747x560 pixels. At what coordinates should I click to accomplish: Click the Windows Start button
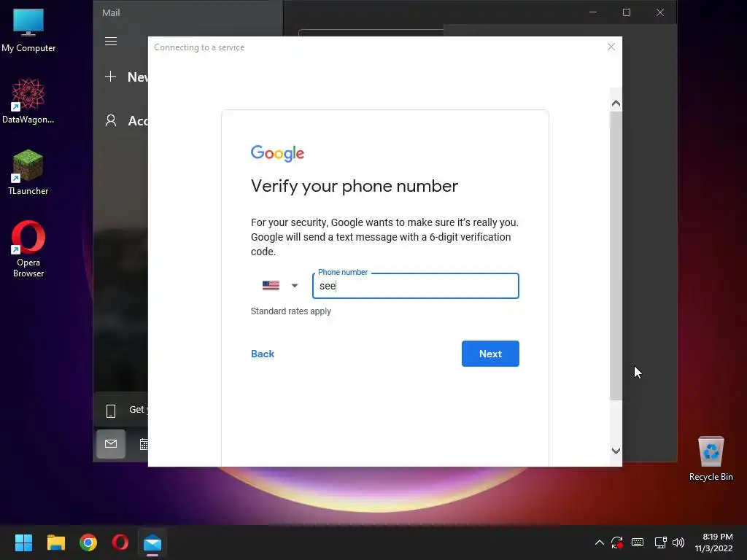click(x=23, y=542)
